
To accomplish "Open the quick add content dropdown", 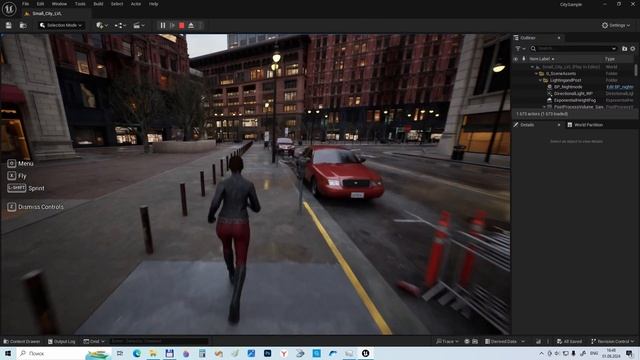I will point(102,25).
